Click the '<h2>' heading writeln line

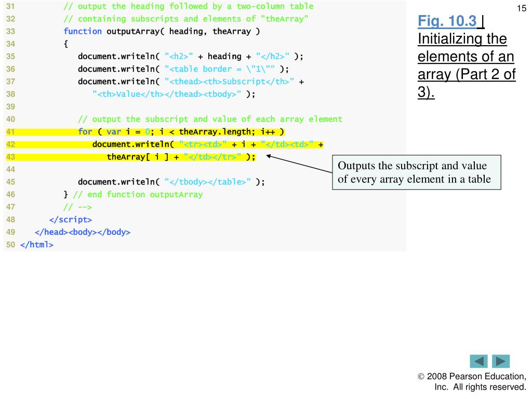click(x=190, y=57)
